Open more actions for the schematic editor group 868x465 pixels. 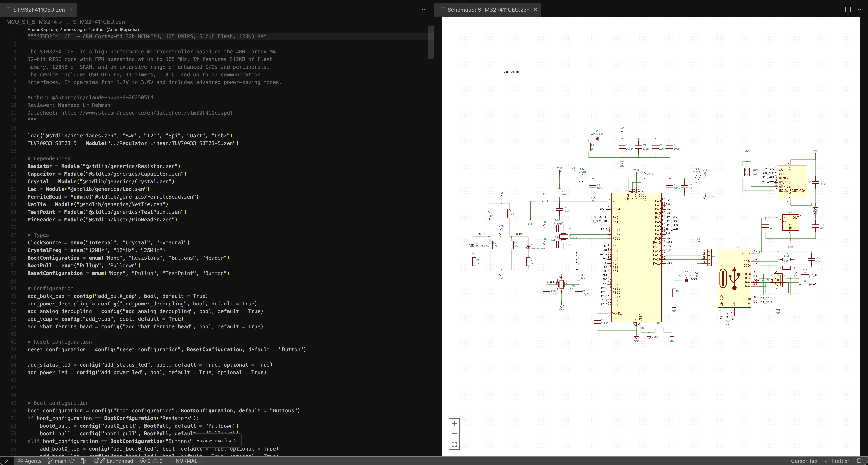[859, 9]
